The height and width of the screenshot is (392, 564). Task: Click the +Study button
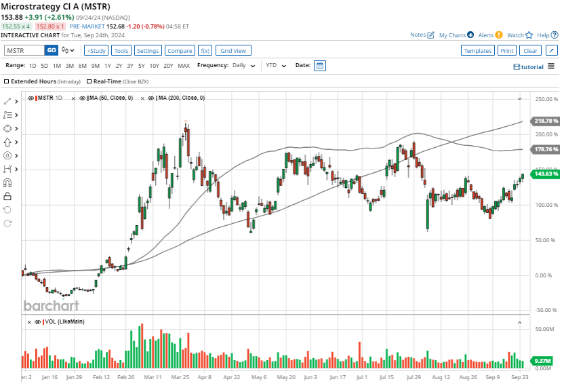click(x=96, y=50)
